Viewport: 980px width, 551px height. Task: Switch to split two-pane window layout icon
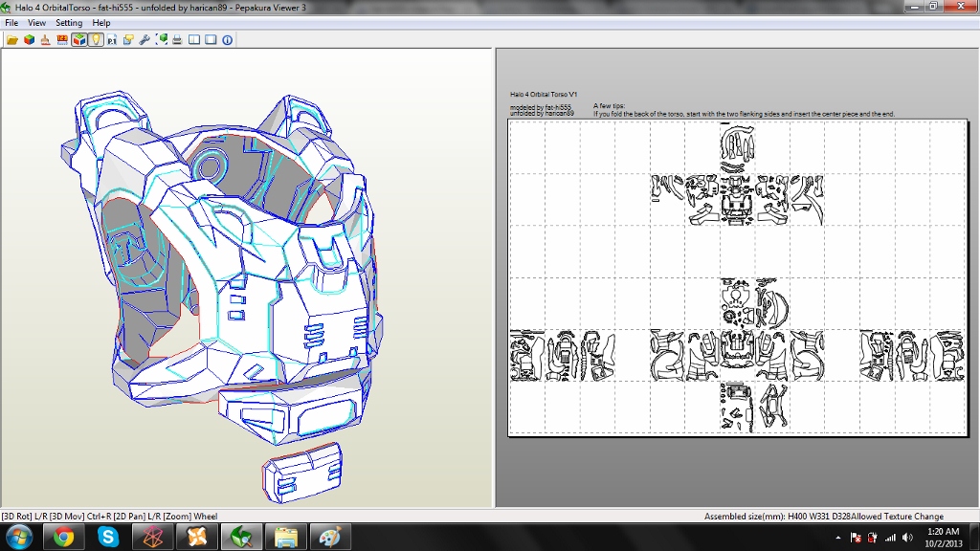click(194, 40)
